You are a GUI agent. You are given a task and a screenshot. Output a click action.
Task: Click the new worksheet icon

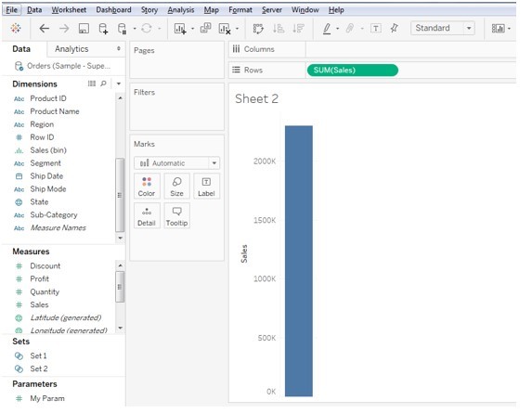pos(180,29)
